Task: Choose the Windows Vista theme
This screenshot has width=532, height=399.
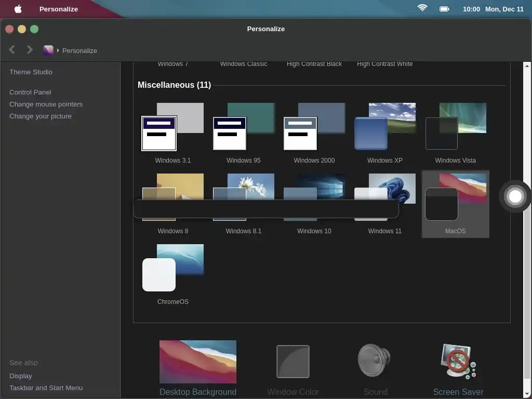Action: coord(455,134)
